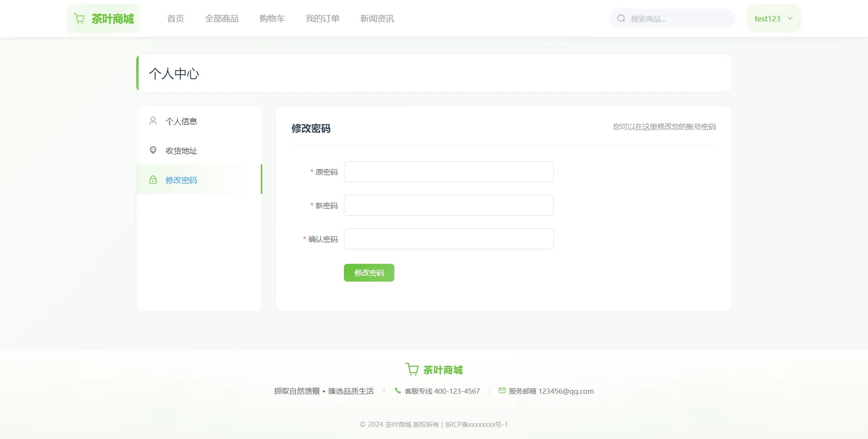The image size is (868, 439).
Task: Open 我的订单 from the header
Action: point(322,18)
